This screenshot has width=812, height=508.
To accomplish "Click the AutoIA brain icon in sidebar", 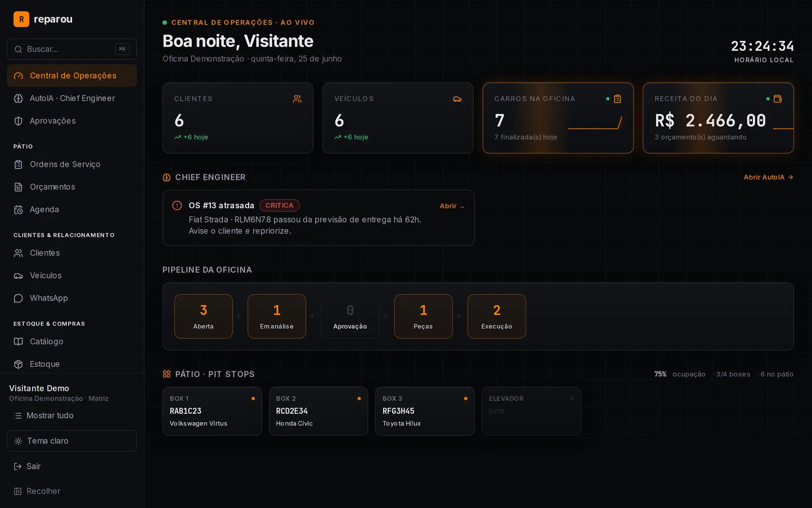I will (x=18, y=99).
